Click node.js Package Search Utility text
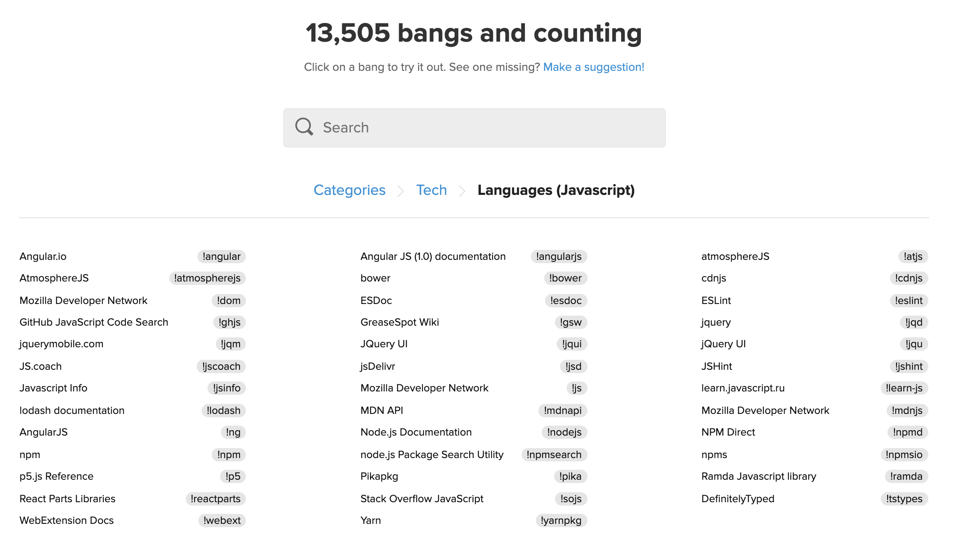This screenshot has width=980, height=548. point(432,455)
